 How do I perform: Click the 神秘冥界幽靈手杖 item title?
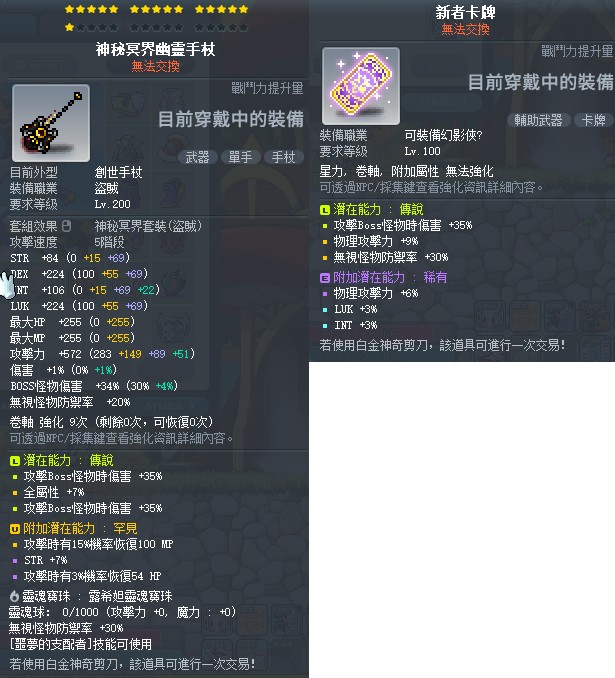[155, 49]
